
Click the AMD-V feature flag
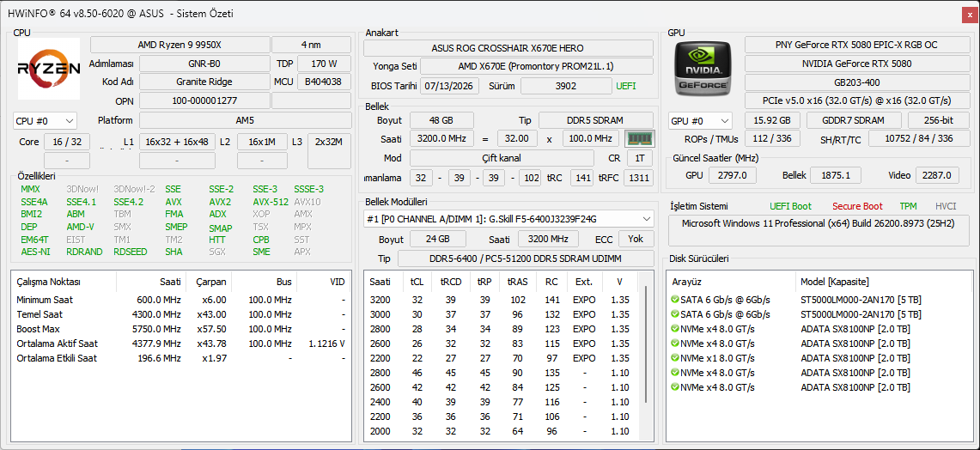80,227
